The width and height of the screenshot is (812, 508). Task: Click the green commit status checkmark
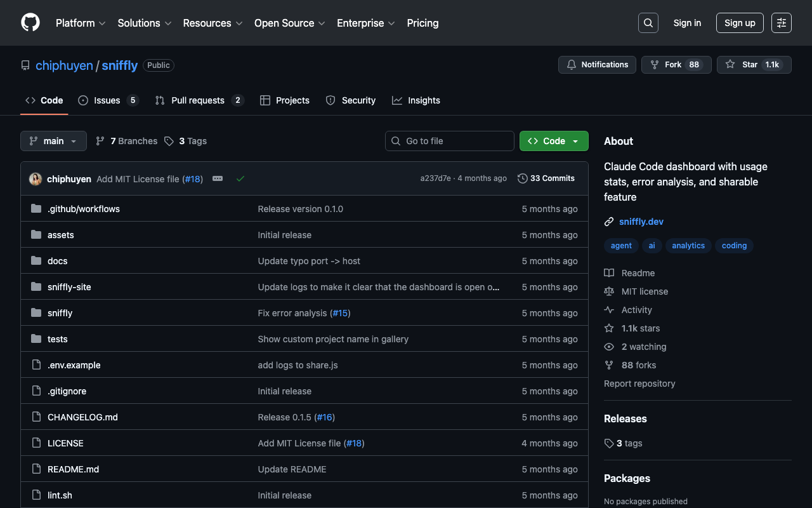(x=240, y=178)
